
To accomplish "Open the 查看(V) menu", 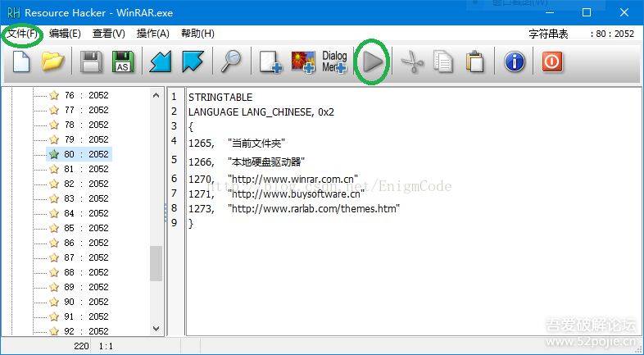I will pos(108,34).
